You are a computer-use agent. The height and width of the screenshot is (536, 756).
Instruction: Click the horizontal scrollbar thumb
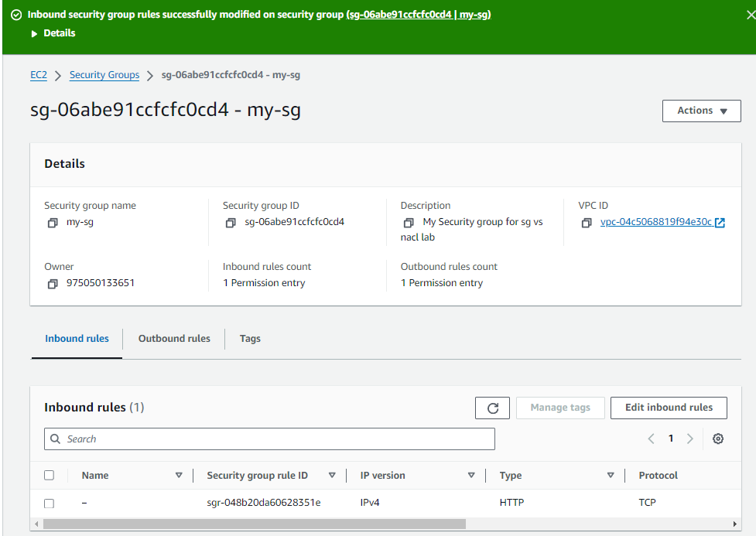click(x=255, y=524)
